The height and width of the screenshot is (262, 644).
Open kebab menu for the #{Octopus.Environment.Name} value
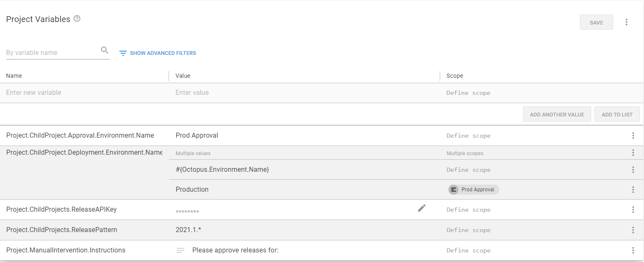[633, 169]
